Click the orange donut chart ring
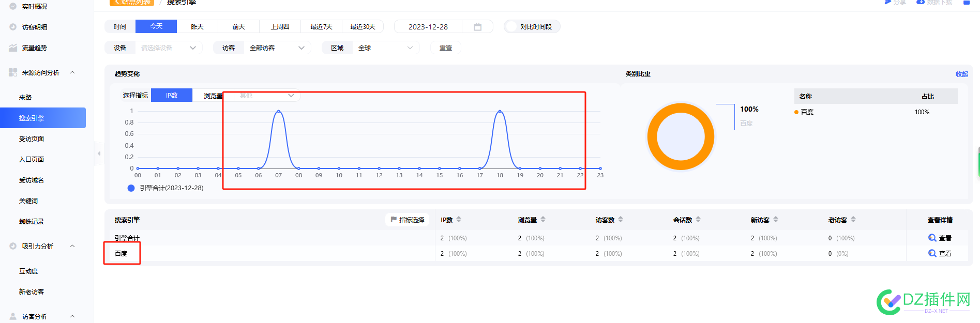This screenshot has width=980, height=323. [x=652, y=137]
